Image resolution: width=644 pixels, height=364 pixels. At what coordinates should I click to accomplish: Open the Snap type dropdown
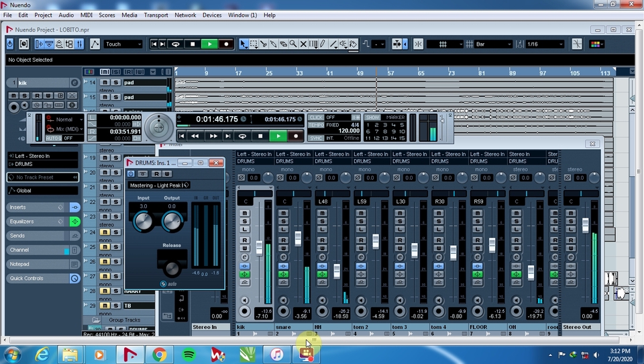pyautogui.click(x=444, y=44)
